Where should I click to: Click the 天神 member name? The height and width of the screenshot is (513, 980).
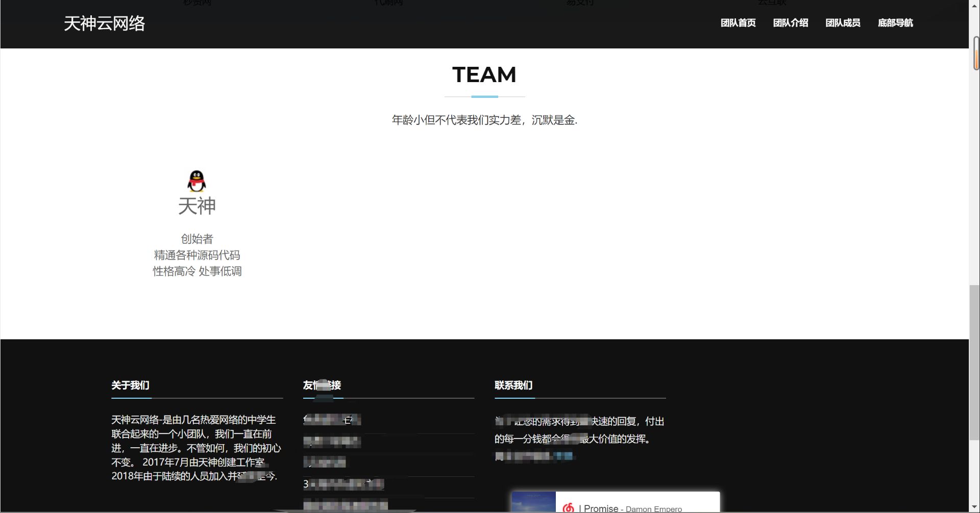pyautogui.click(x=197, y=206)
